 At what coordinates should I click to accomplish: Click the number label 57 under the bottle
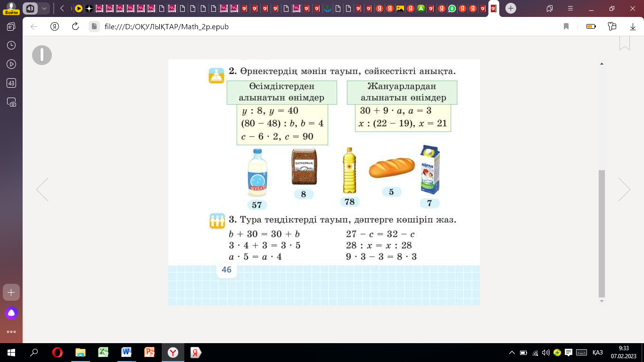pyautogui.click(x=257, y=205)
